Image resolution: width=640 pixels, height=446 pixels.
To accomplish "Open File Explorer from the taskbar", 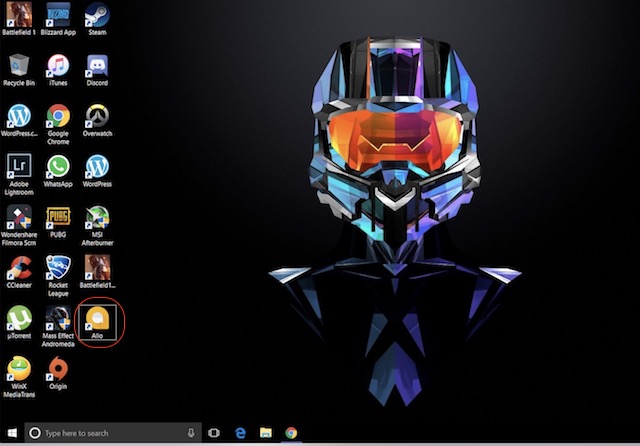I will [266, 433].
